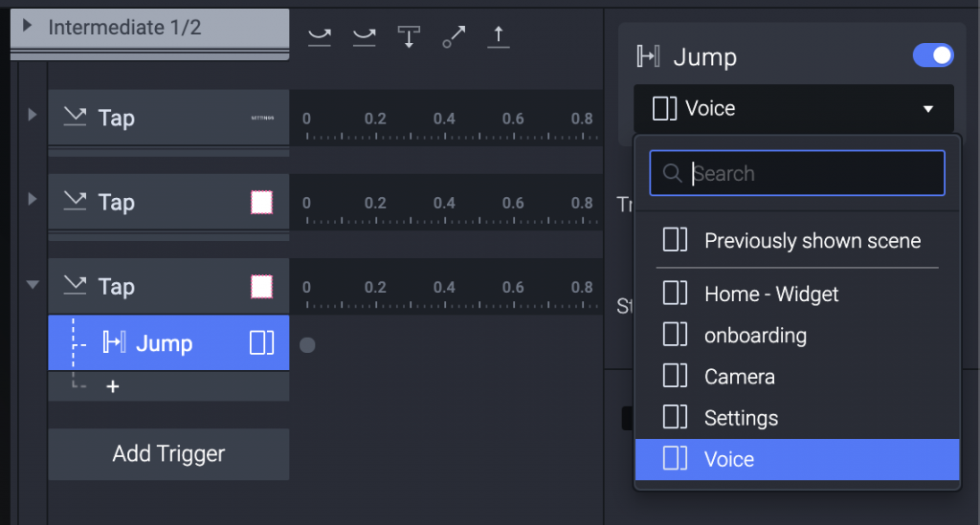This screenshot has width=980, height=525.
Task: Click the diagonal arrow tool icon
Action: 454,37
